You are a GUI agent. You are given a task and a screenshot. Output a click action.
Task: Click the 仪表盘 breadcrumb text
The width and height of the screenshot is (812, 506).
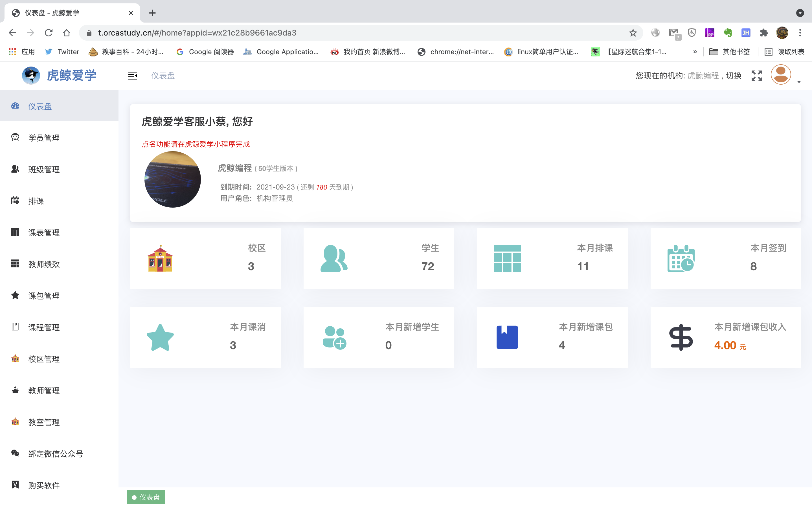click(x=163, y=76)
